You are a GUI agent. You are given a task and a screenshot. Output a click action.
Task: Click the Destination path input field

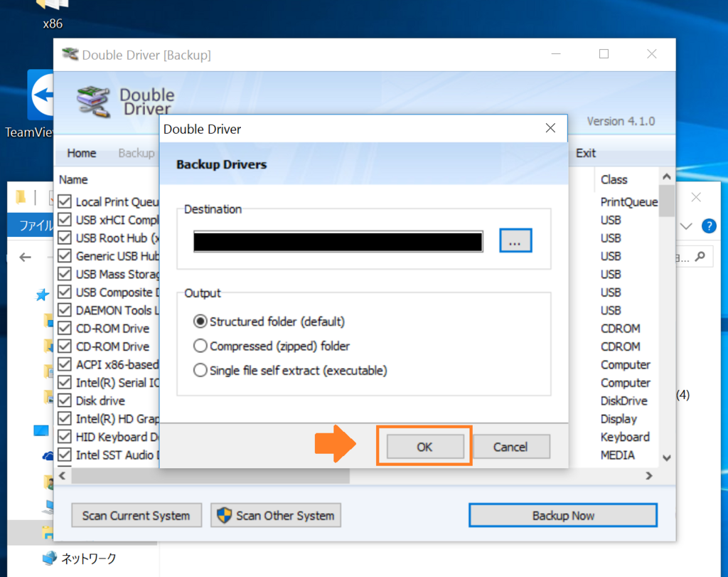[x=338, y=242]
